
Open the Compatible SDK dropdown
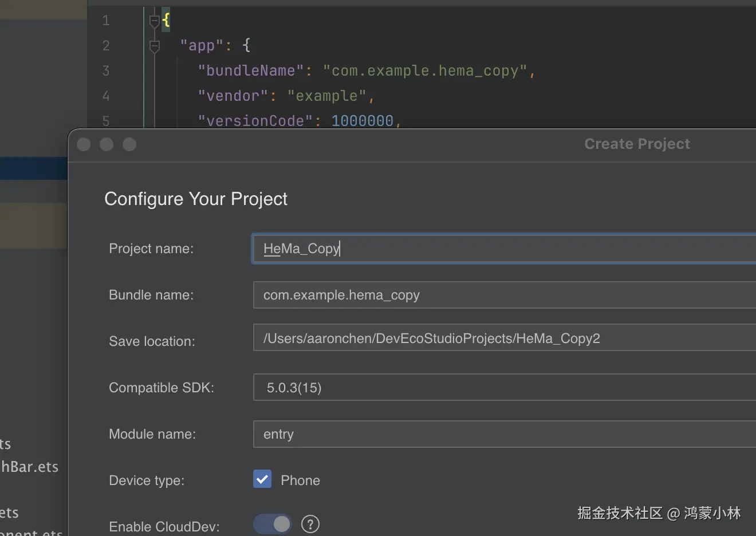504,388
